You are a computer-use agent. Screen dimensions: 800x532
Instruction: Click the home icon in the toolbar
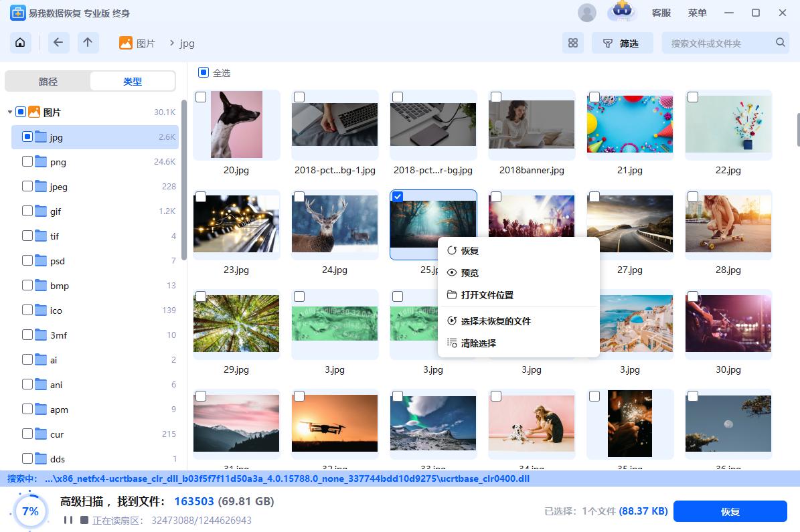click(19, 42)
